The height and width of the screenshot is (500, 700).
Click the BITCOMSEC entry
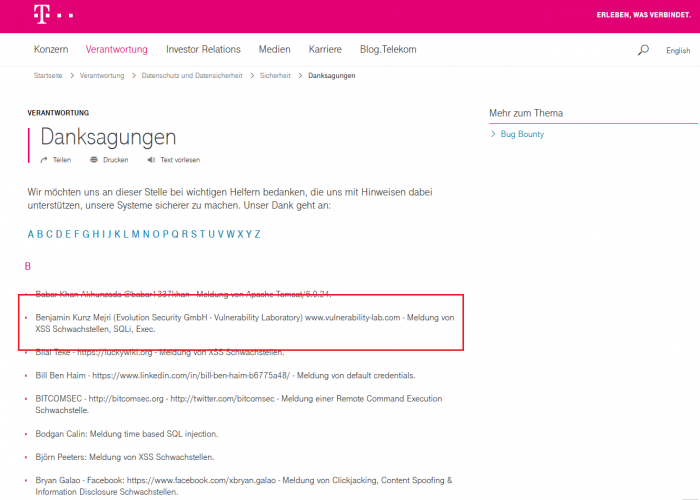239,404
